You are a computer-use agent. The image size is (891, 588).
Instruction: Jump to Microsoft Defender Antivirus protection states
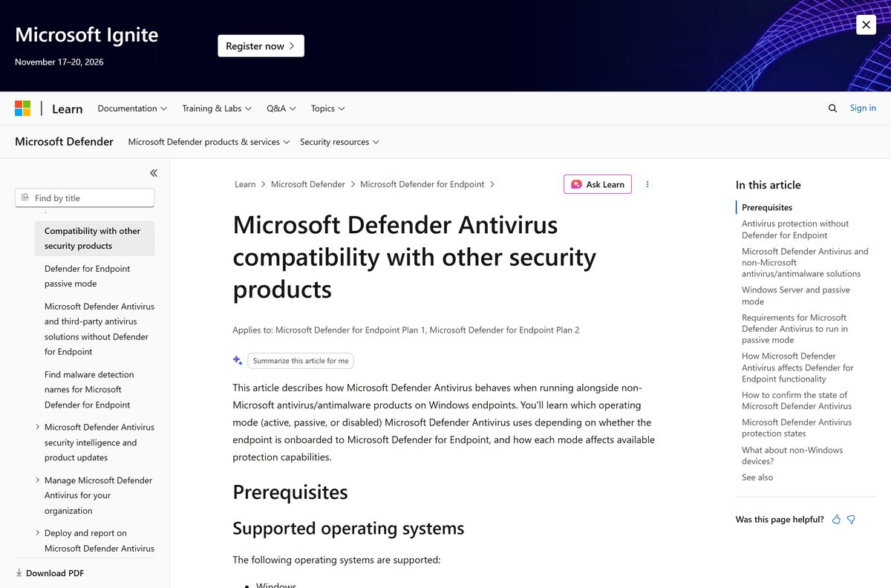click(x=797, y=428)
